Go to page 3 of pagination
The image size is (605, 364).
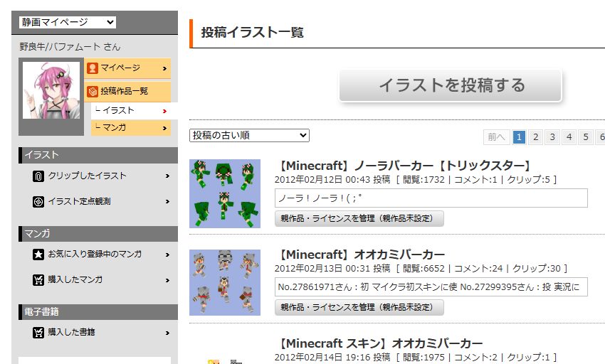pyautogui.click(x=552, y=137)
